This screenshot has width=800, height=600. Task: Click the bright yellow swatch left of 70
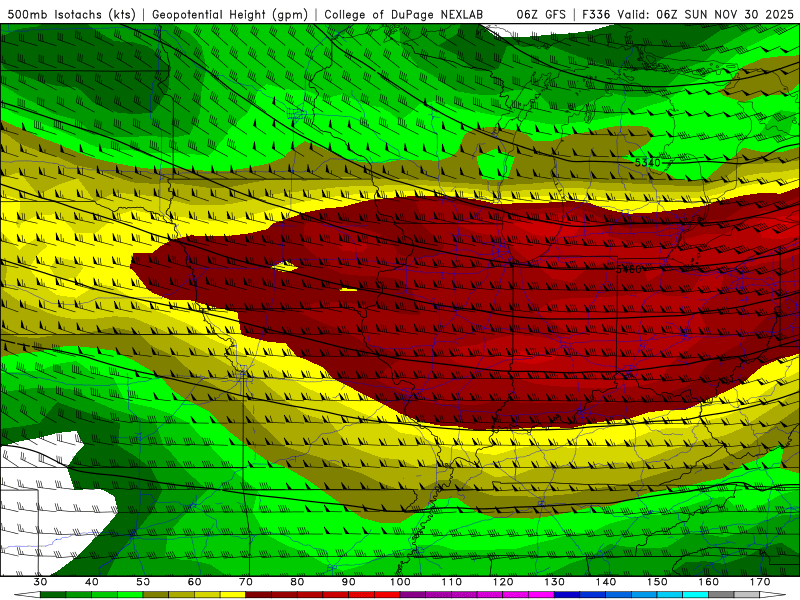233,595
